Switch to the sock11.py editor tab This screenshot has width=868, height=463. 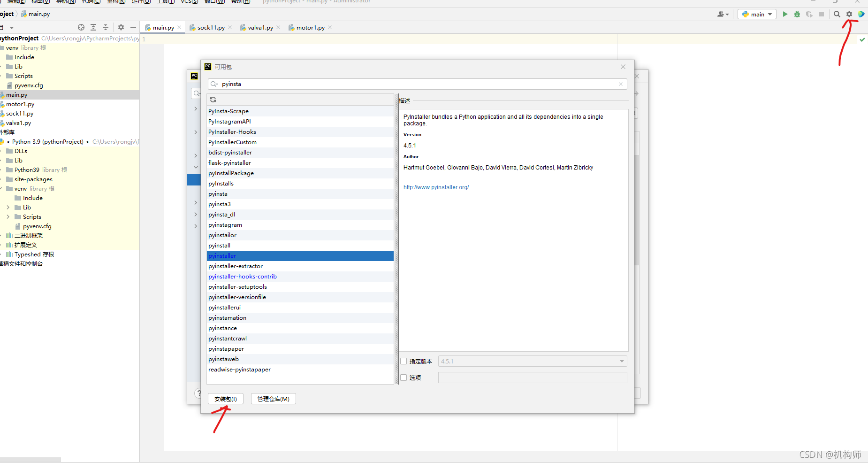click(211, 28)
